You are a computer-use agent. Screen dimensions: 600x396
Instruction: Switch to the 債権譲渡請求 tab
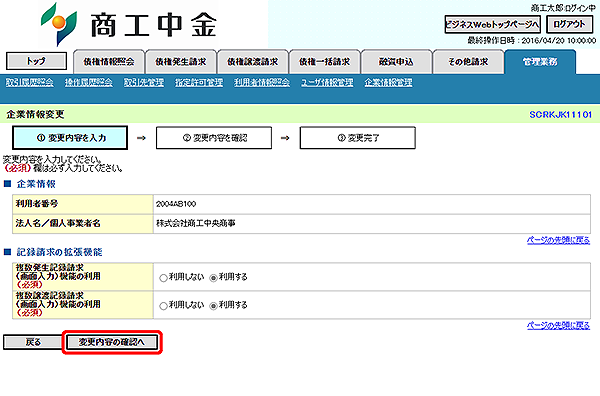[253, 62]
